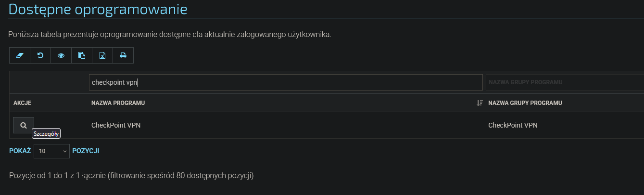Click the POZYCJI label
The width and height of the screenshot is (644, 195).
point(86,151)
